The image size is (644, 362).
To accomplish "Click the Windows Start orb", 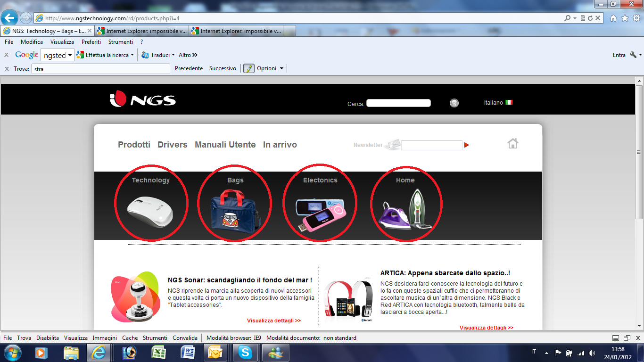I will coord(13,352).
